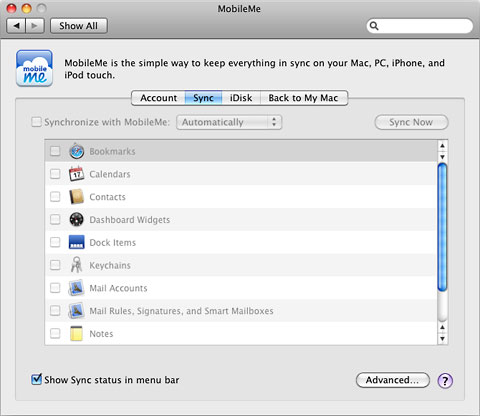The image size is (480, 416).
Task: Check the Dock Items checkbox
Action: click(55, 242)
